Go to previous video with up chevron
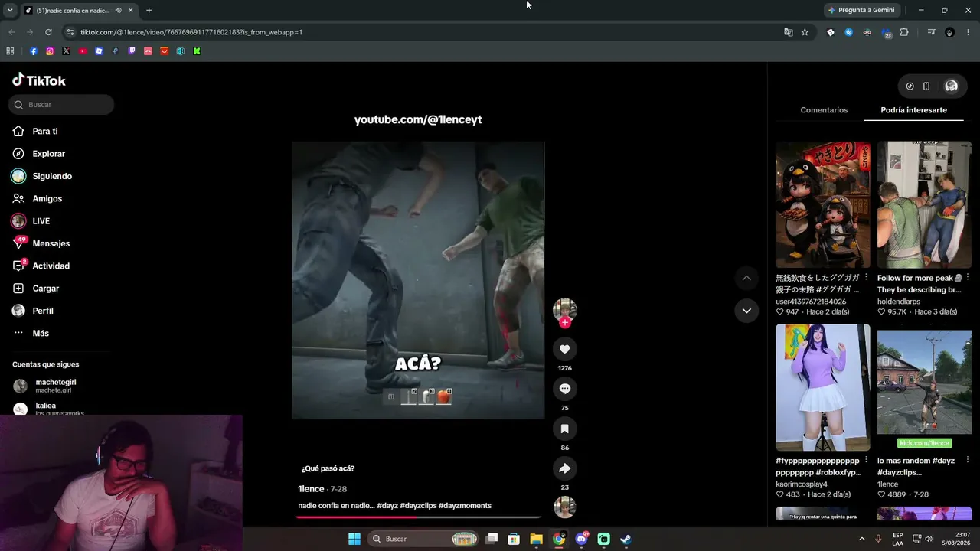Screen dimensions: 980x551 click(746, 278)
